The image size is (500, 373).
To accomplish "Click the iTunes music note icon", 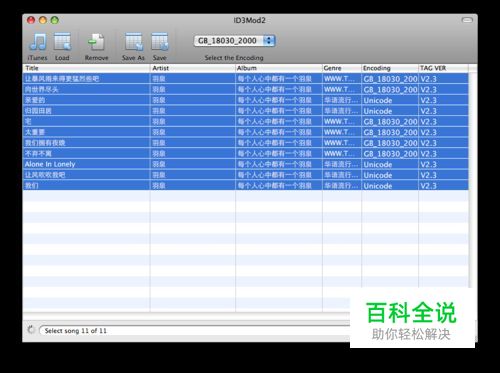I will (38, 42).
